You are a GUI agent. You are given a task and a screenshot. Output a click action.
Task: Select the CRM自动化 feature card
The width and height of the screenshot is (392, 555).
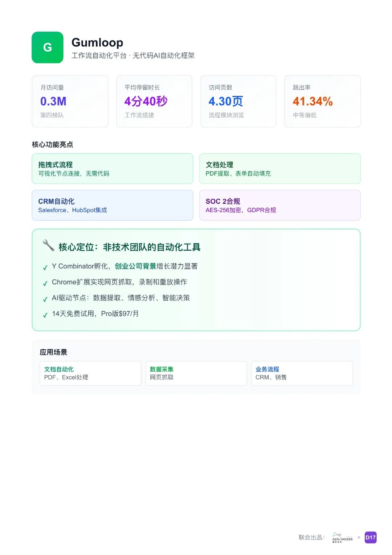[113, 205]
